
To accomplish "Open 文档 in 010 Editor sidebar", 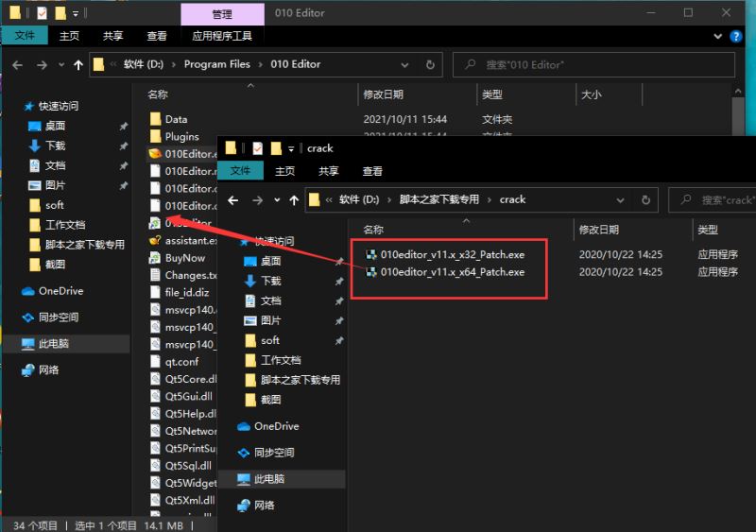I will 47,165.
